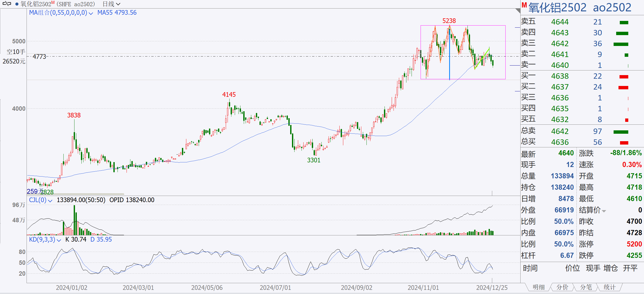
Task: Click the 4773 price line label
Action: tap(39, 57)
